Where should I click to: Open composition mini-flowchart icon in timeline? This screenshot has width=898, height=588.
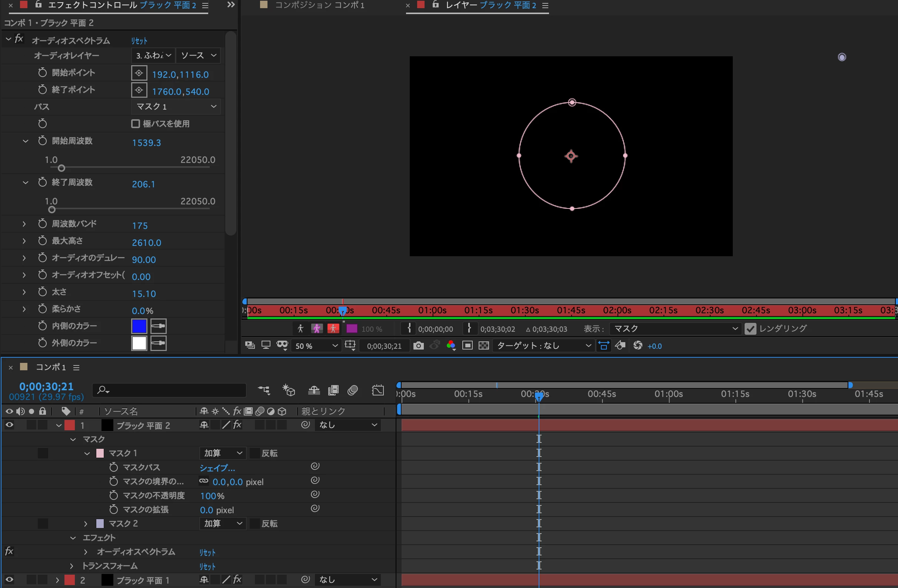coord(264,390)
